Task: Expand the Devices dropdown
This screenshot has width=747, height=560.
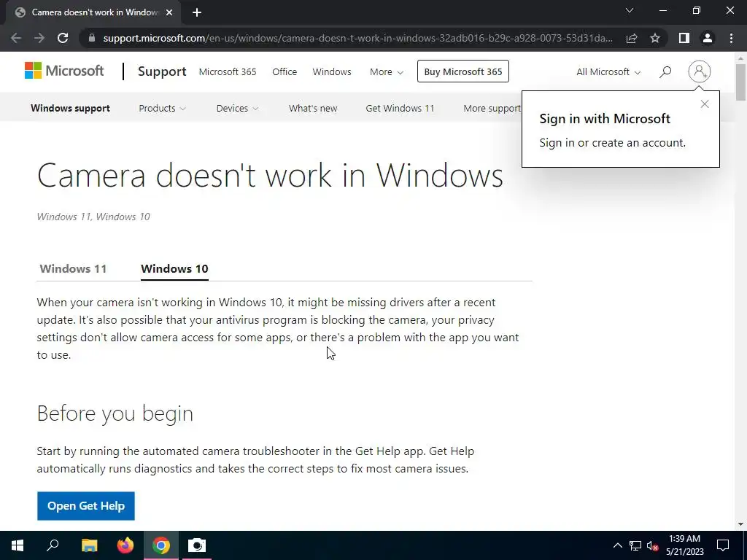Action: click(237, 108)
